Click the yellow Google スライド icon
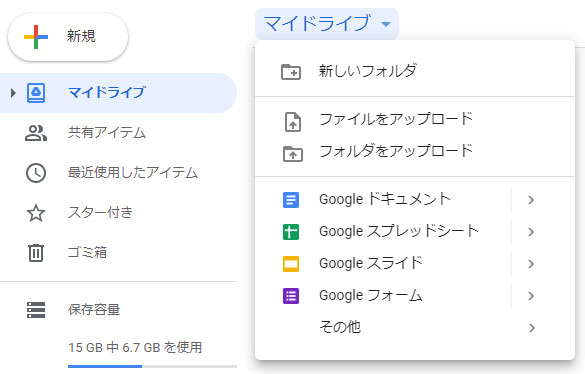 pyautogui.click(x=291, y=264)
